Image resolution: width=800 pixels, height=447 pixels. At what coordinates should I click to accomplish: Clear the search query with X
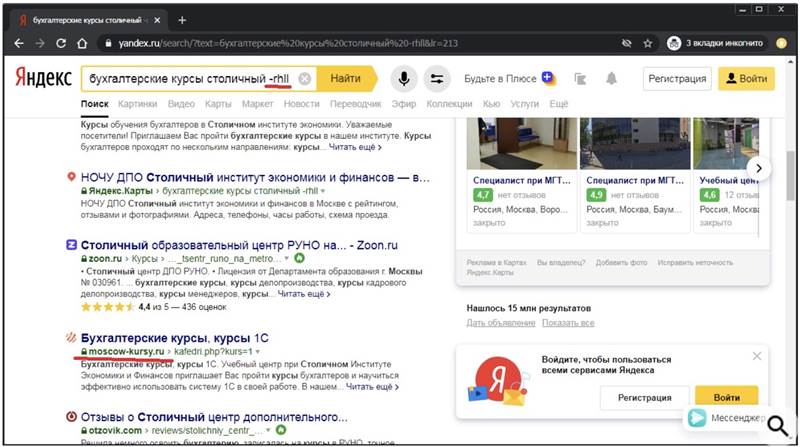305,79
